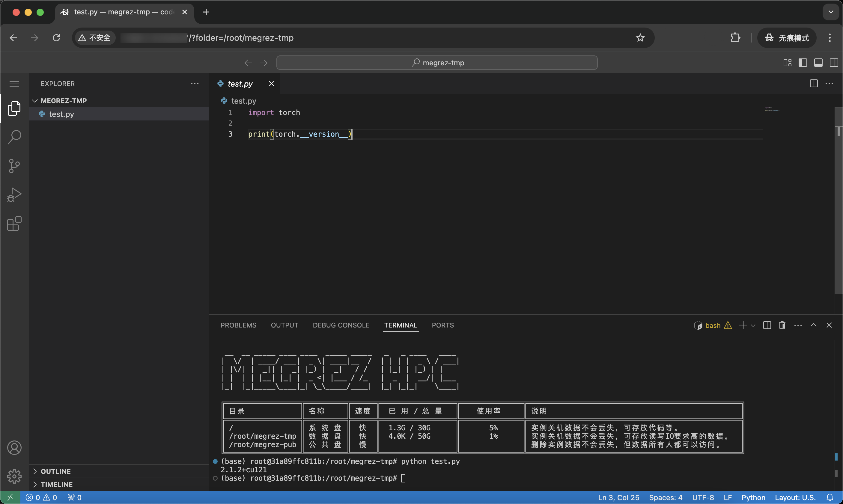Expand the TIMELINE section
This screenshot has height=504, width=843.
56,484
